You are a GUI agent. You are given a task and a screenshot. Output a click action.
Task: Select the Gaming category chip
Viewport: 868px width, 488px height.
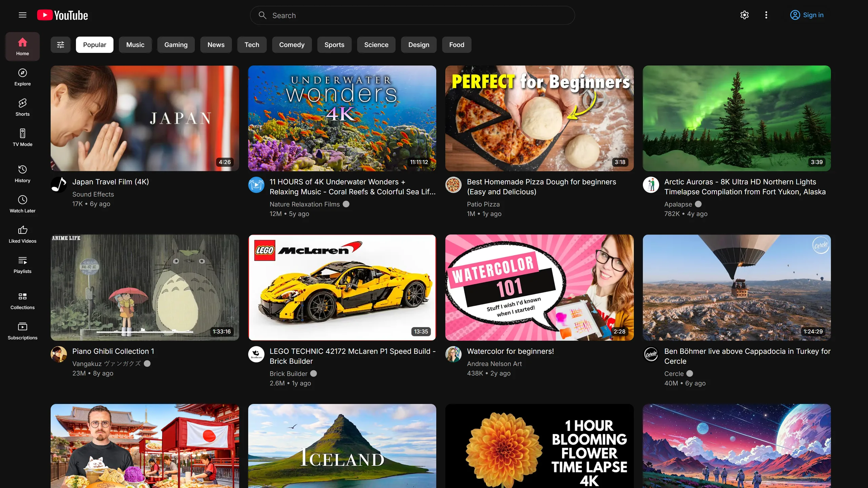176,45
